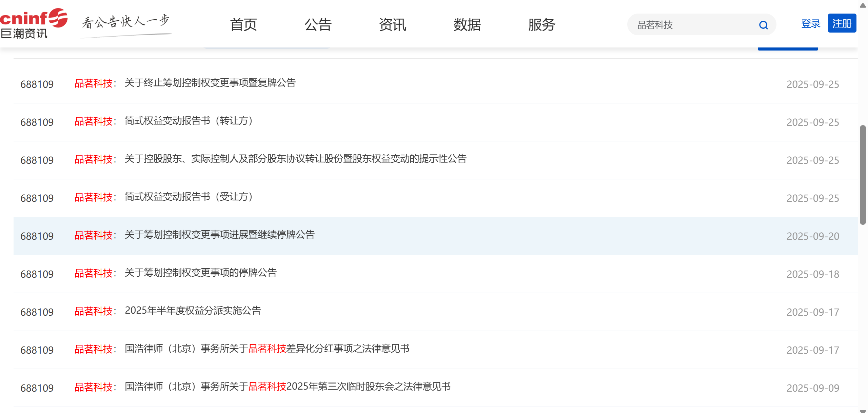Click the vertical scrollbar thumb
The height and width of the screenshot is (413, 868).
863,175
